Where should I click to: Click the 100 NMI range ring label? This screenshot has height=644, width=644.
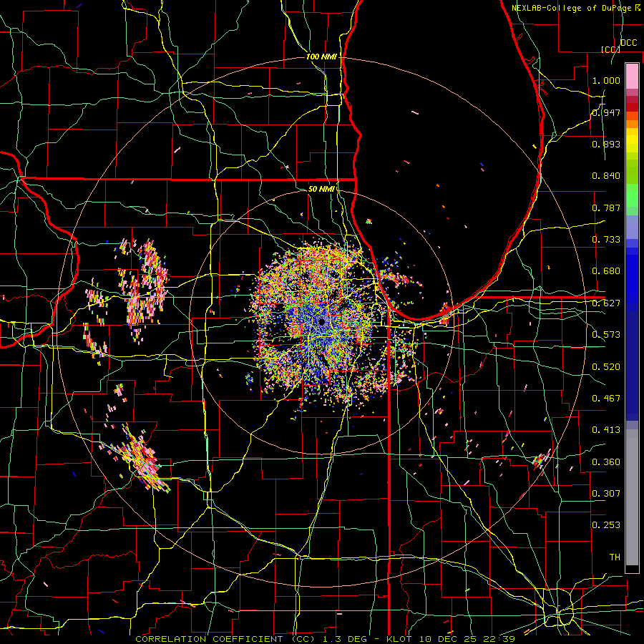click(x=321, y=57)
